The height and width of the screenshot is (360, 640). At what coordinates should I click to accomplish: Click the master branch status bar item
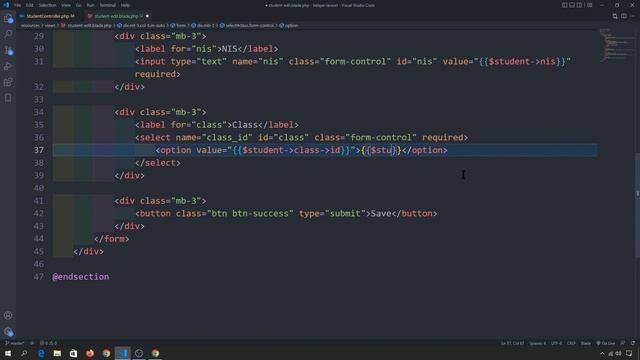(15, 343)
